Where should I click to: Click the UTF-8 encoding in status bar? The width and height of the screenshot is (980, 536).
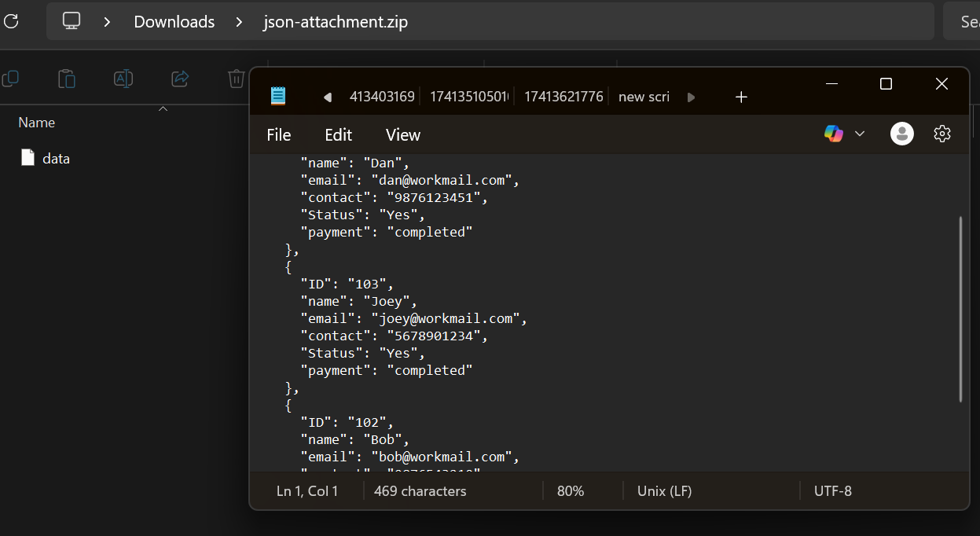(x=832, y=491)
